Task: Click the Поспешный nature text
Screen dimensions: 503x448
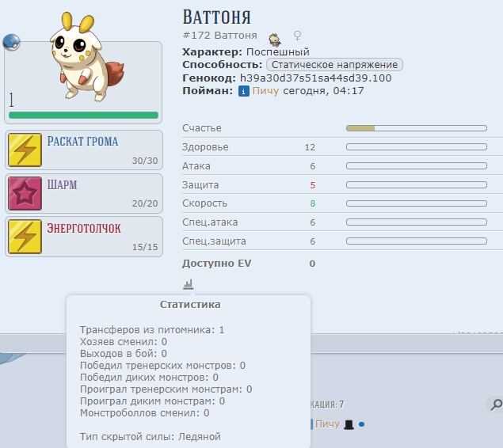Action: pyautogui.click(x=278, y=52)
